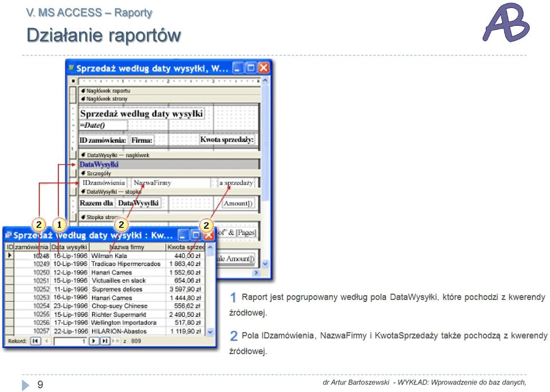550x392 pixels.
Task: Click the =Date() text box control
Action: click(x=103, y=126)
